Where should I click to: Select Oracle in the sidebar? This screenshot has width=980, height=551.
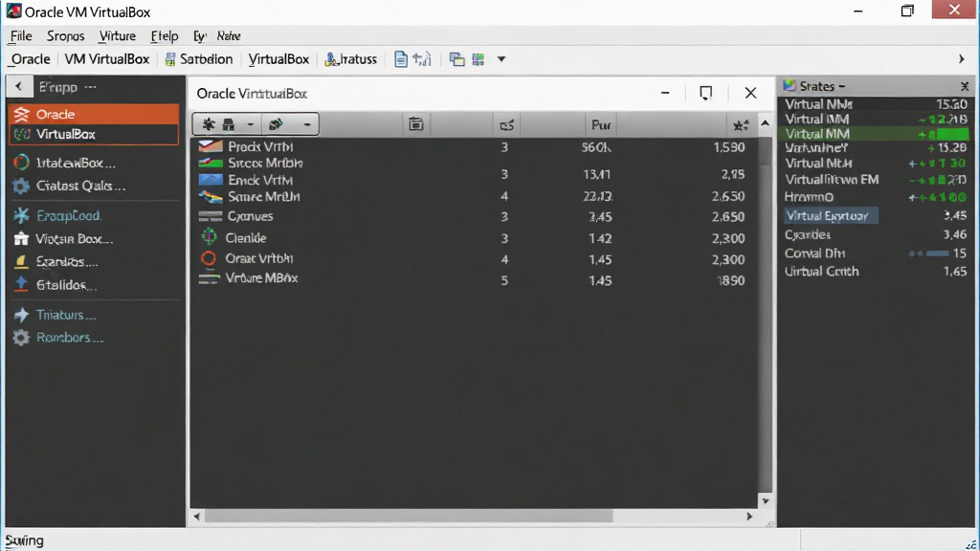[x=94, y=115]
